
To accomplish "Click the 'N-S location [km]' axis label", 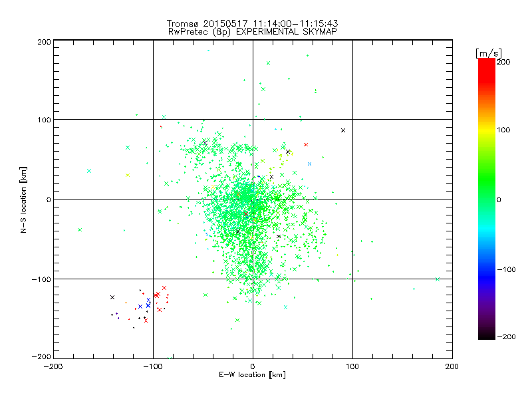I will [23, 200].
